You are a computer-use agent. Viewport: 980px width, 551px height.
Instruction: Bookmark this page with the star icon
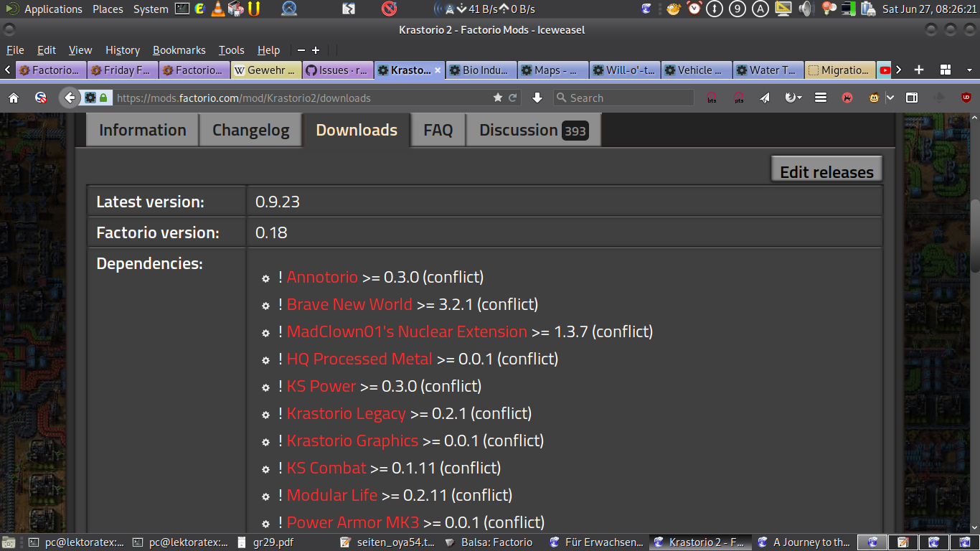498,98
